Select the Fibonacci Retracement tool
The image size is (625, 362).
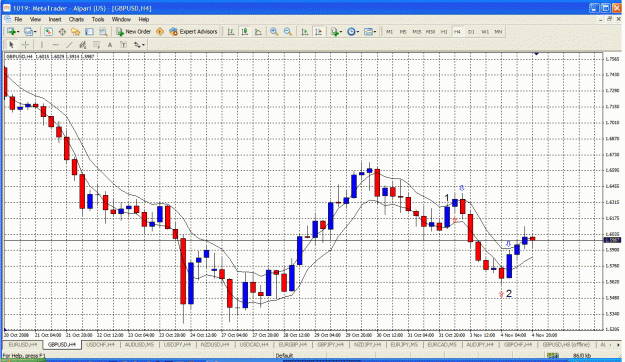point(96,45)
